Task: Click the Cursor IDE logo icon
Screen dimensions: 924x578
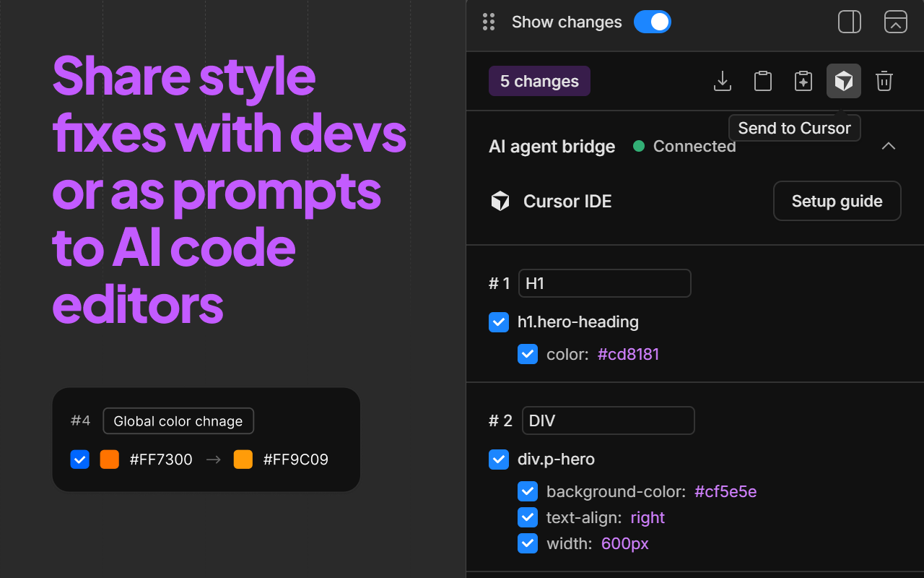Action: (x=501, y=201)
